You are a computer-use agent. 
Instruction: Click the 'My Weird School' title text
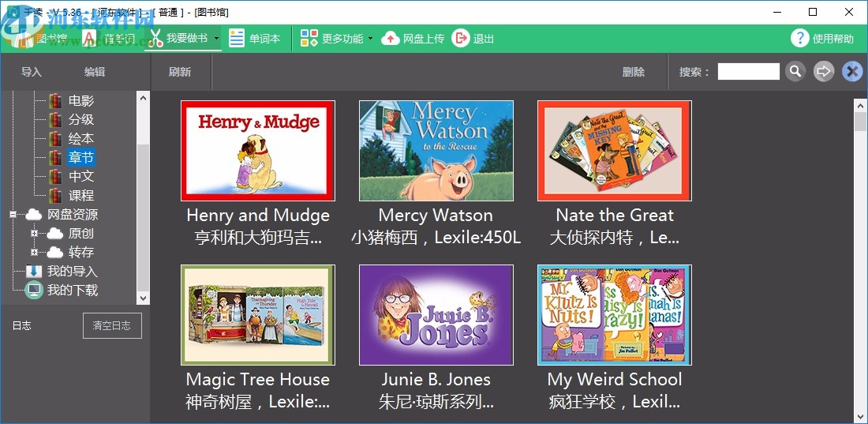click(615, 379)
